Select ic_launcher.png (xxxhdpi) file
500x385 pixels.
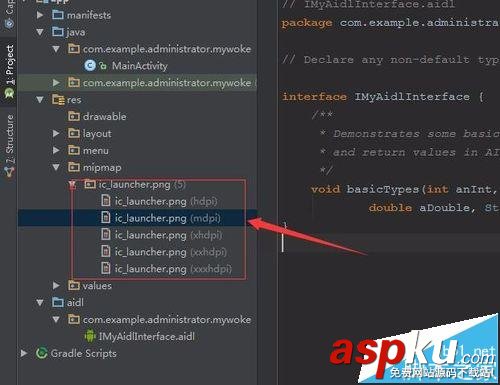(173, 269)
